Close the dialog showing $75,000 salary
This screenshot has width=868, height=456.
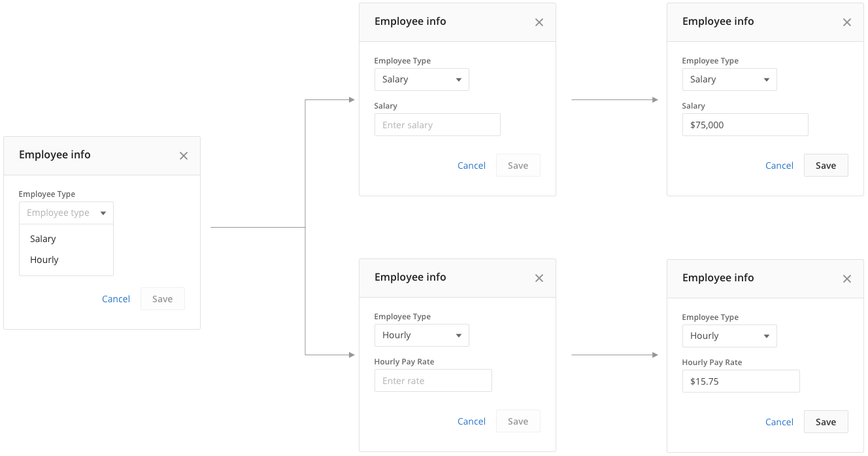(847, 22)
